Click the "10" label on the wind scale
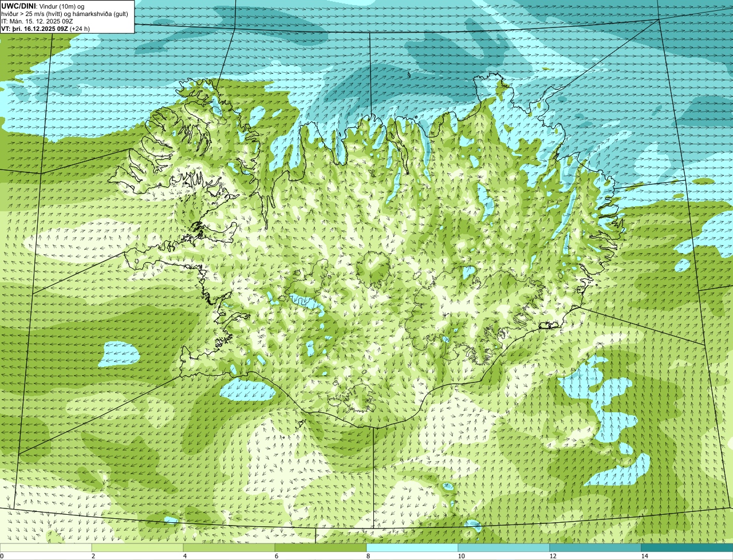733x560 pixels. click(x=461, y=556)
